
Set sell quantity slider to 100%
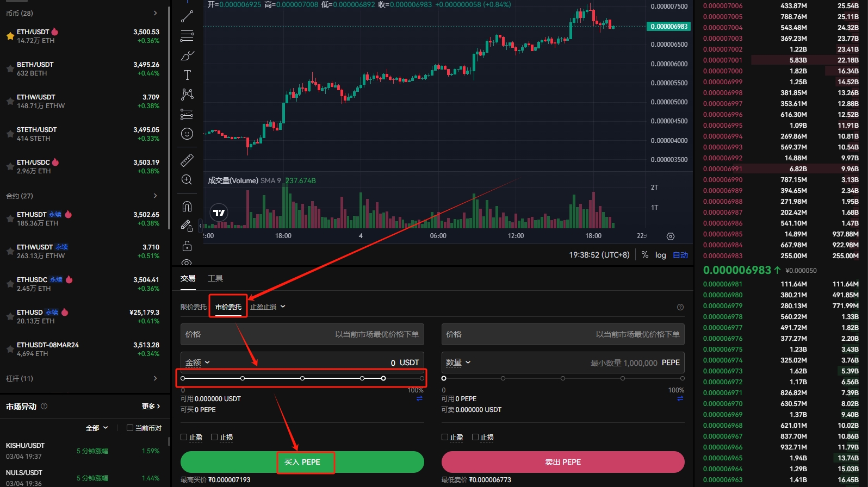pos(683,378)
